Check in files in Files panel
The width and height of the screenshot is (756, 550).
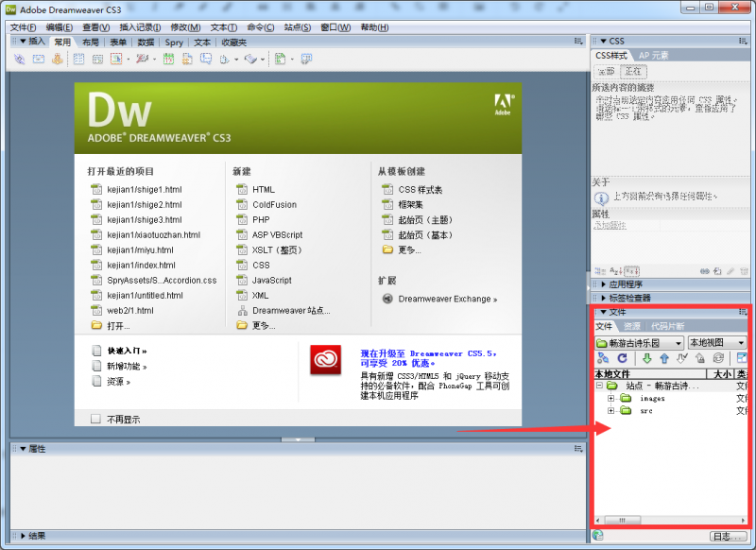700,358
